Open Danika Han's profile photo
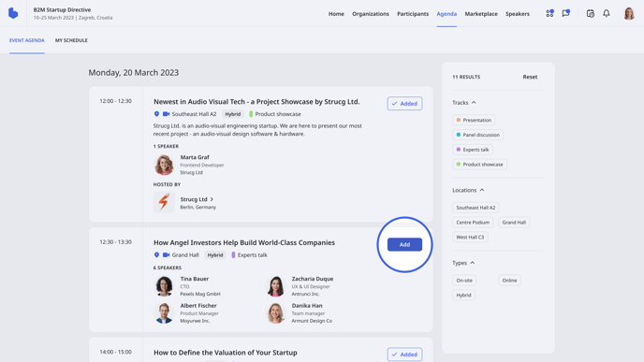 [x=275, y=313]
